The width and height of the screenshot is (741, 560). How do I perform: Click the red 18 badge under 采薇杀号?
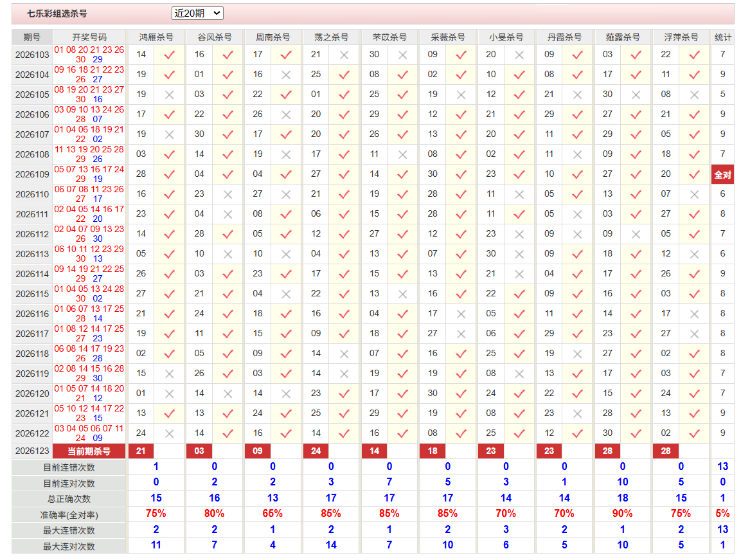click(433, 451)
